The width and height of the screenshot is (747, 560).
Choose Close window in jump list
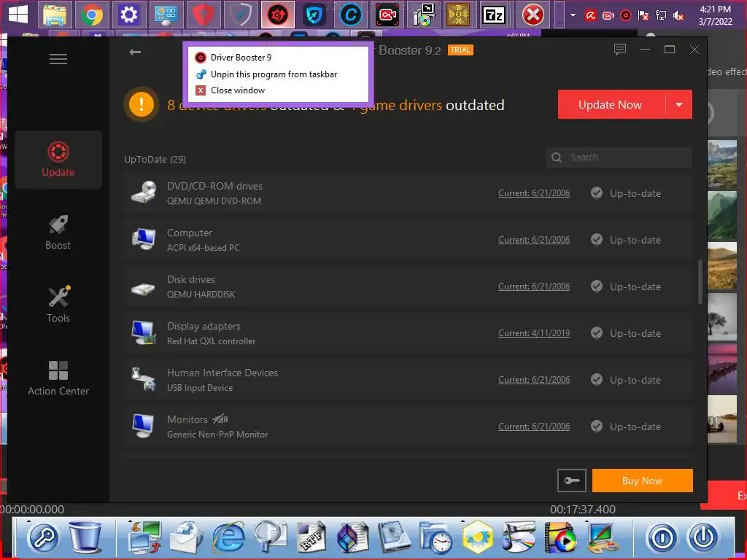[x=278, y=90]
